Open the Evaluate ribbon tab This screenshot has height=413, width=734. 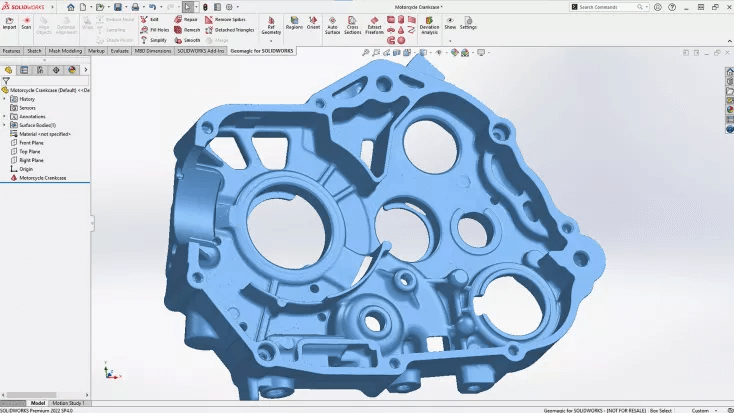(x=120, y=50)
